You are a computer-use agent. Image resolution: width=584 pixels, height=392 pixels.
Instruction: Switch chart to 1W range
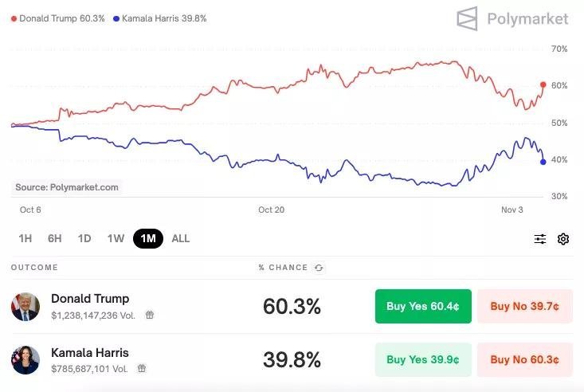[116, 238]
